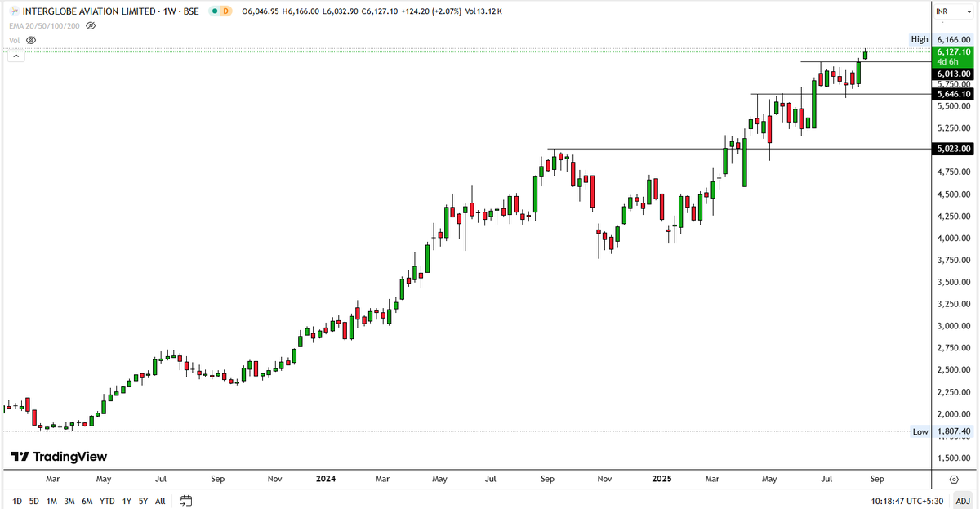
Task: Click the Interglobe Aviation symbol logo
Action: coord(13,12)
